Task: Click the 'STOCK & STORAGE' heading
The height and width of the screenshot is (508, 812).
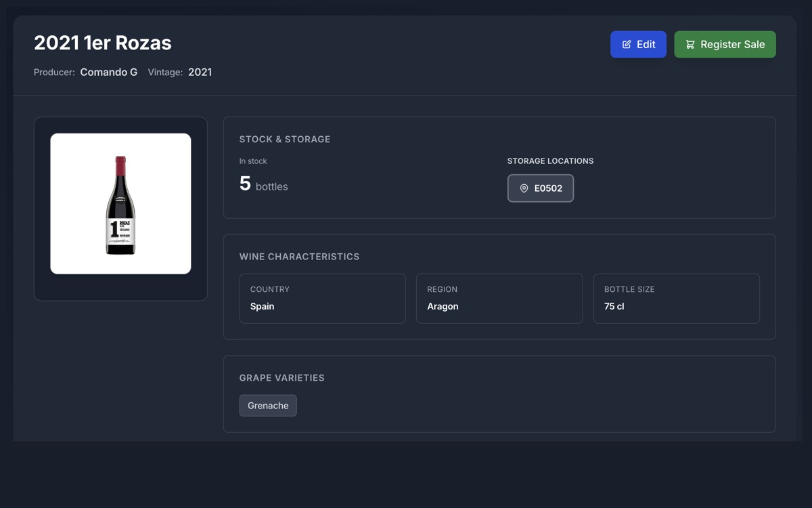Action: point(285,139)
